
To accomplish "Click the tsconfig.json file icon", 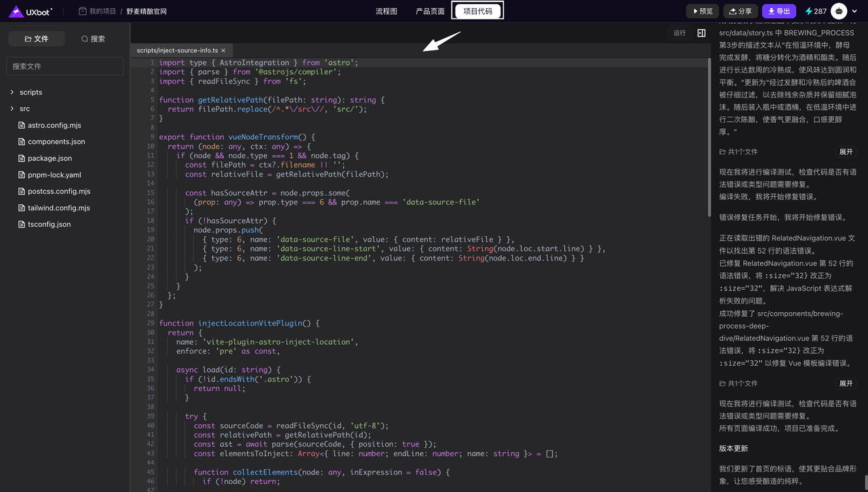I will click(22, 224).
